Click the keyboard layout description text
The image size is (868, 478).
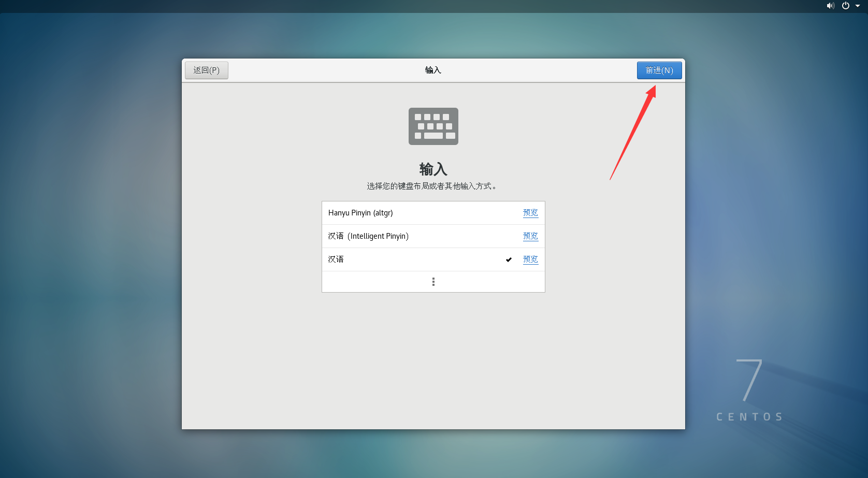pyautogui.click(x=433, y=186)
